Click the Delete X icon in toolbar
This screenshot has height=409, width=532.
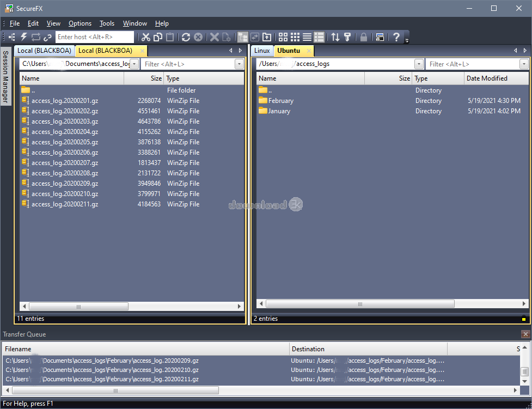click(214, 37)
